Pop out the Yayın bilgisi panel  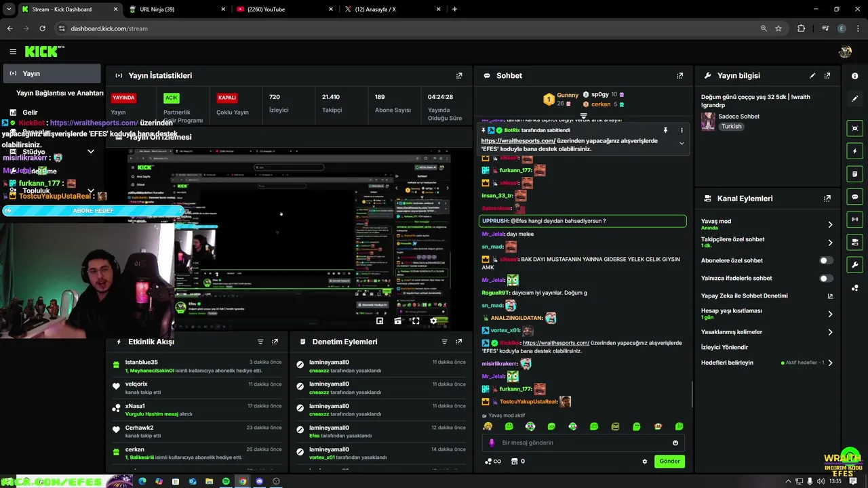pos(827,76)
